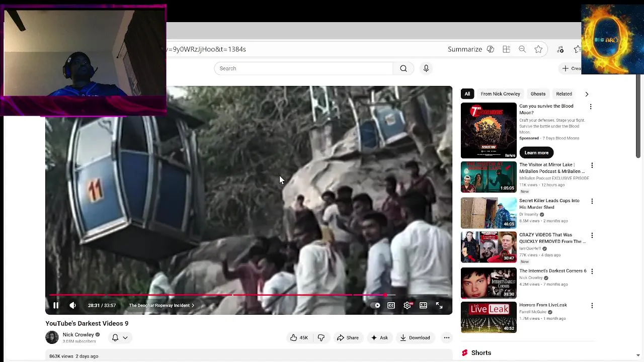The height and width of the screenshot is (362, 644).
Task: Click the Farrell McGuire channel name
Action: coord(533,312)
